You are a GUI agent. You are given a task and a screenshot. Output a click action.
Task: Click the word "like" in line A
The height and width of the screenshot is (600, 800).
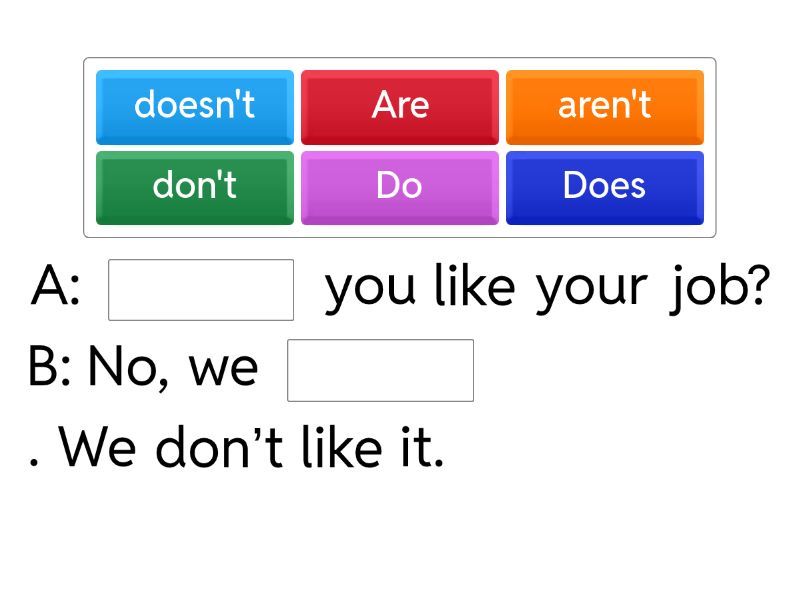(x=474, y=288)
